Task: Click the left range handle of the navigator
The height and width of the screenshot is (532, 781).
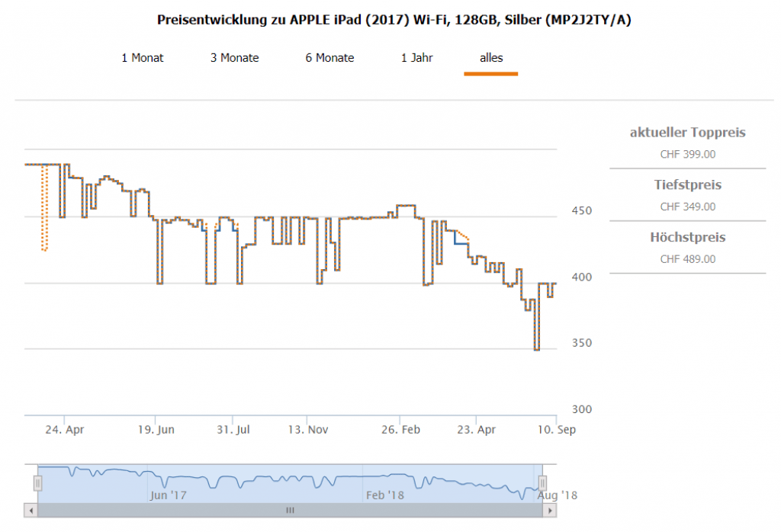Action: click(37, 483)
